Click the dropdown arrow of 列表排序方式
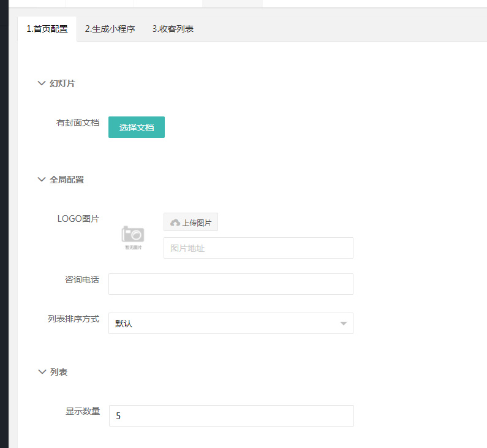This screenshot has height=448, width=487. pyautogui.click(x=344, y=324)
